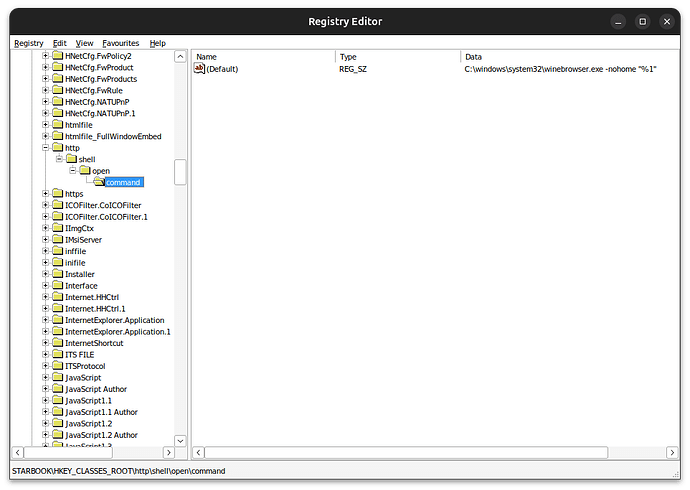Click the folder icon beside InternetShortcut
Image resolution: width=690 pixels, height=490 pixels.
point(57,343)
